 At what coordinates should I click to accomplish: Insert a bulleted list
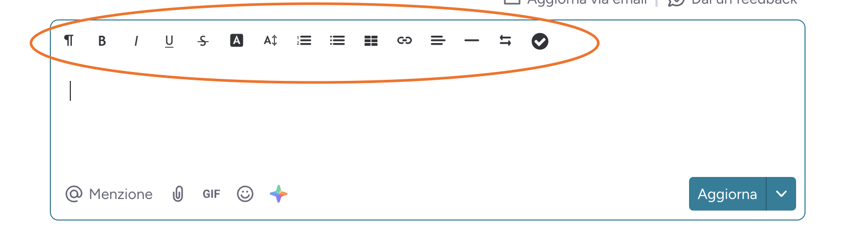(337, 40)
